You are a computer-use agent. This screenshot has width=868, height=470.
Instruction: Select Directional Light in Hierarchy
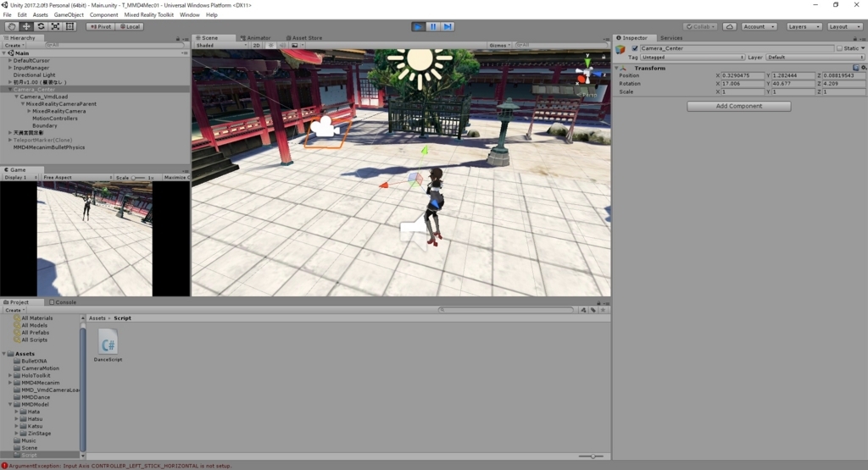[x=34, y=75]
